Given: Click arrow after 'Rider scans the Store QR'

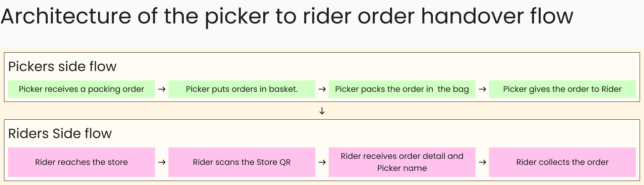Looking at the screenshot, I should pos(322,162).
